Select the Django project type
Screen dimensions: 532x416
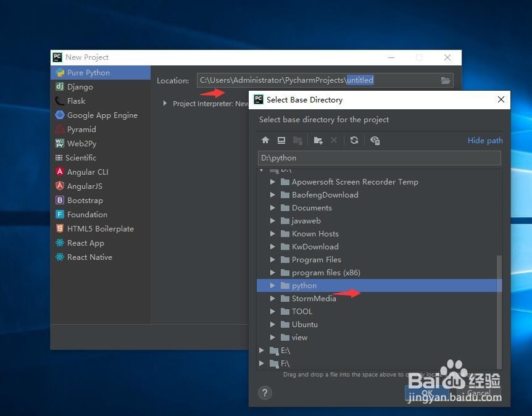100,87
